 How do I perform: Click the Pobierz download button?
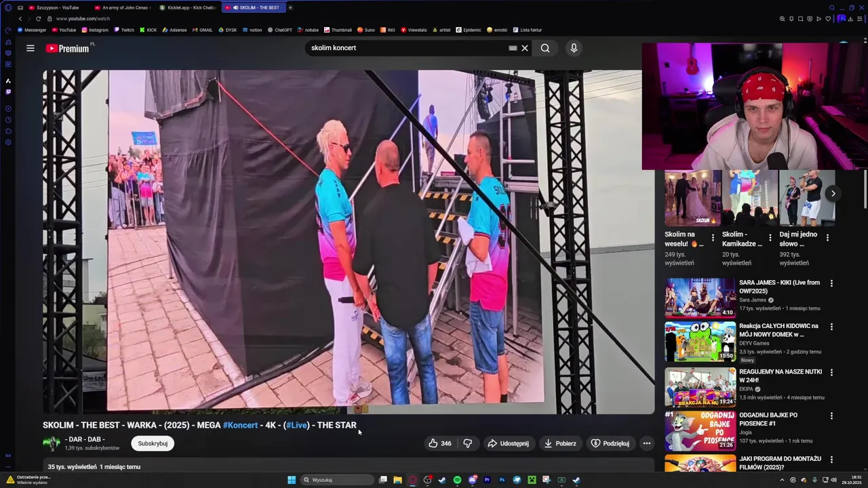click(x=560, y=443)
